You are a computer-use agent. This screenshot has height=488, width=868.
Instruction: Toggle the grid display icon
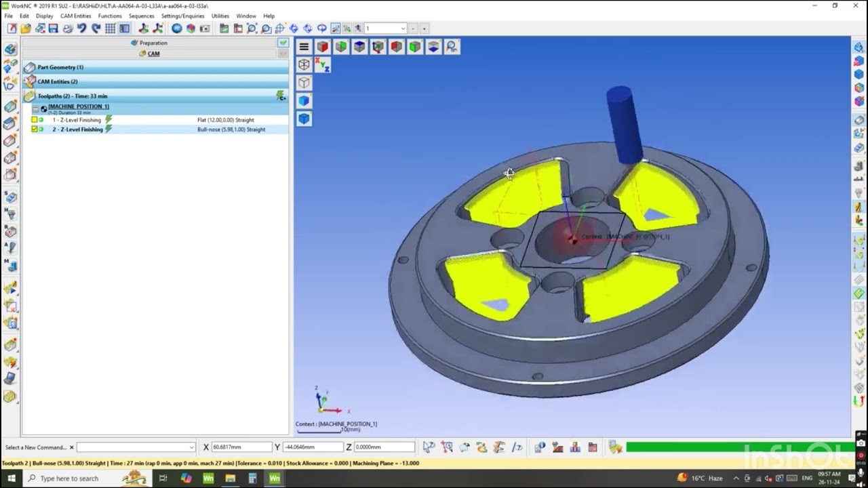click(110, 28)
